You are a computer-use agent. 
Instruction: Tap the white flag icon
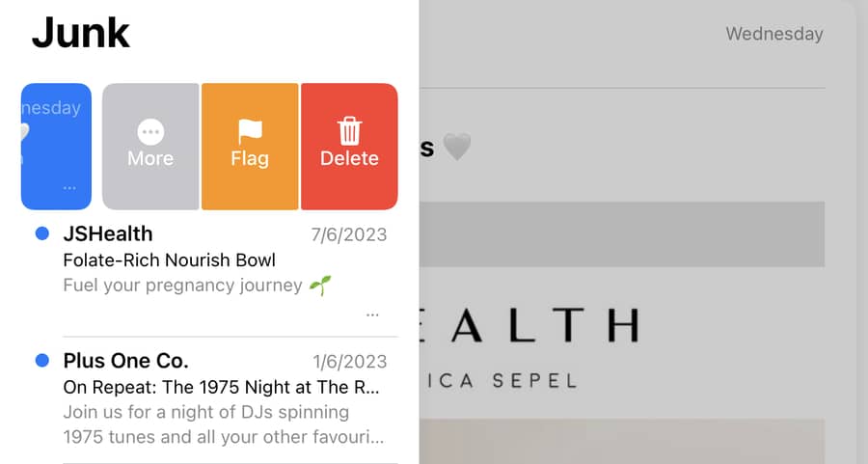click(250, 132)
